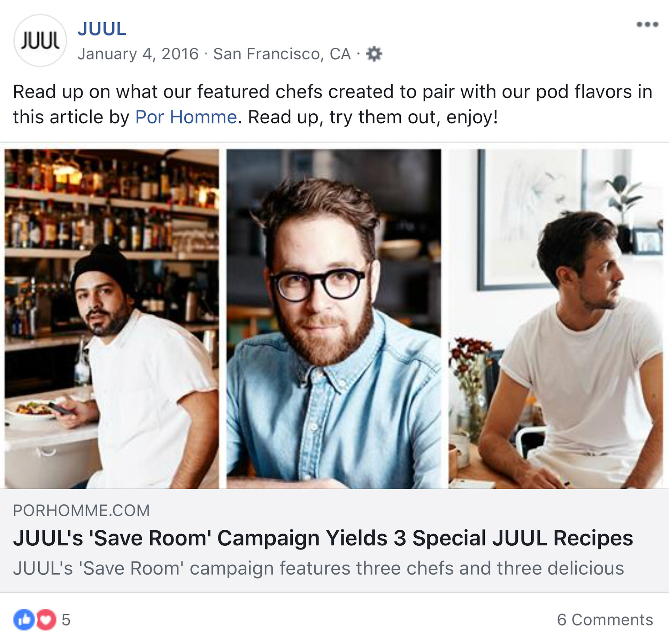Open the three-dot post options menu
Screen dimensions: 669x644
pyautogui.click(x=647, y=24)
